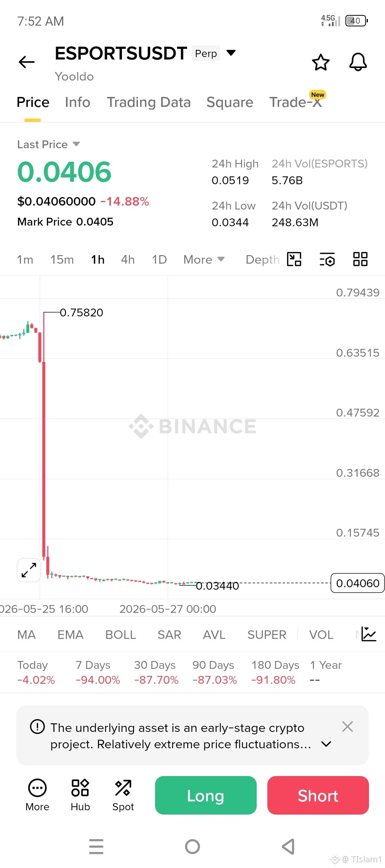Open picture-in-picture chart icon
The height and width of the screenshot is (868, 385).
[x=294, y=259]
